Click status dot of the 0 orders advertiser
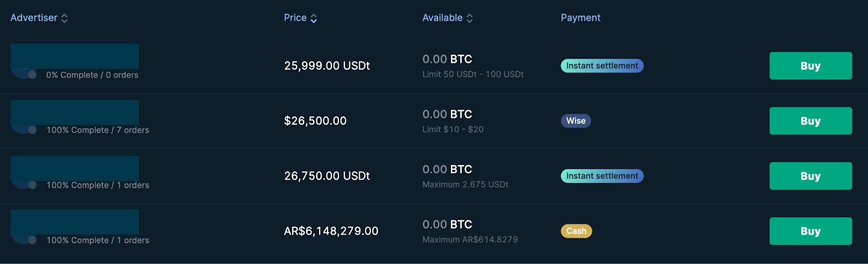 coord(33,75)
